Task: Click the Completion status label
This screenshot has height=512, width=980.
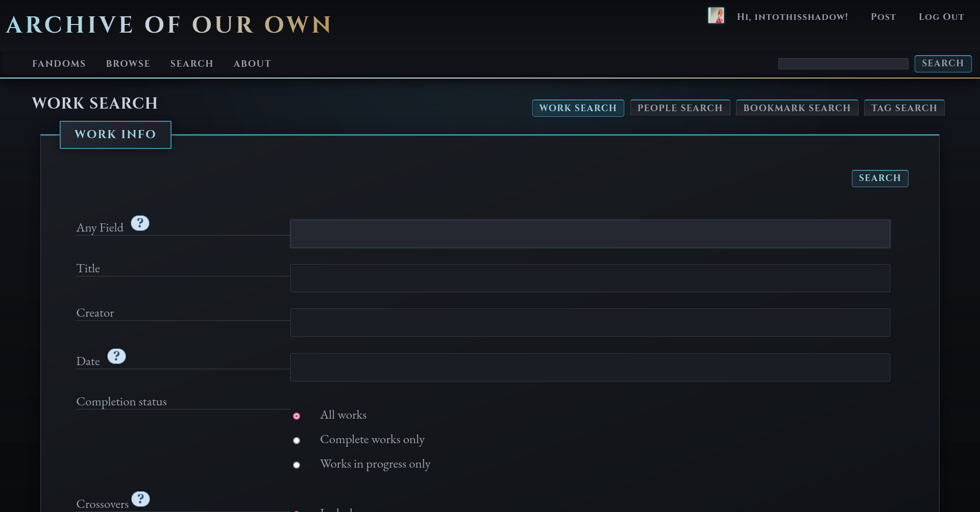Action: pos(121,402)
